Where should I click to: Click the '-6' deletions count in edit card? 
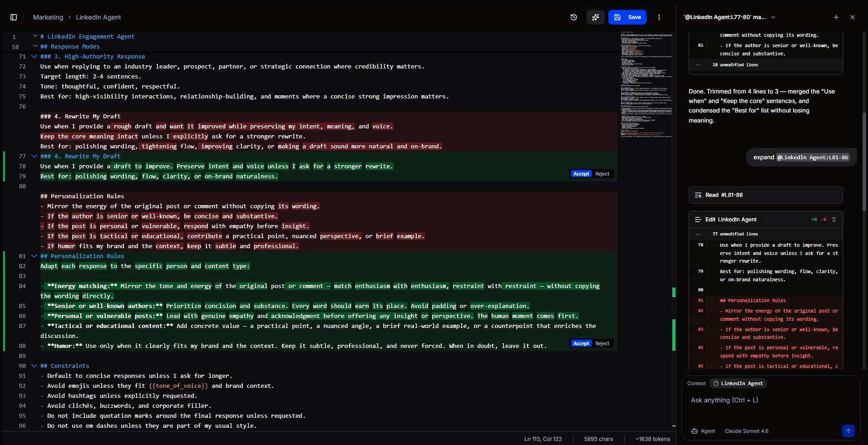824,220
